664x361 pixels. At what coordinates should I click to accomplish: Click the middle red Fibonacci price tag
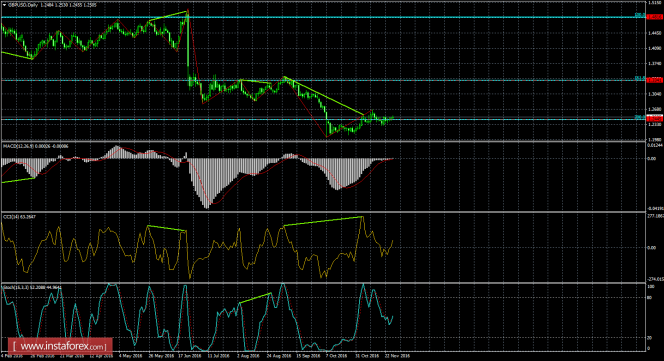point(655,80)
